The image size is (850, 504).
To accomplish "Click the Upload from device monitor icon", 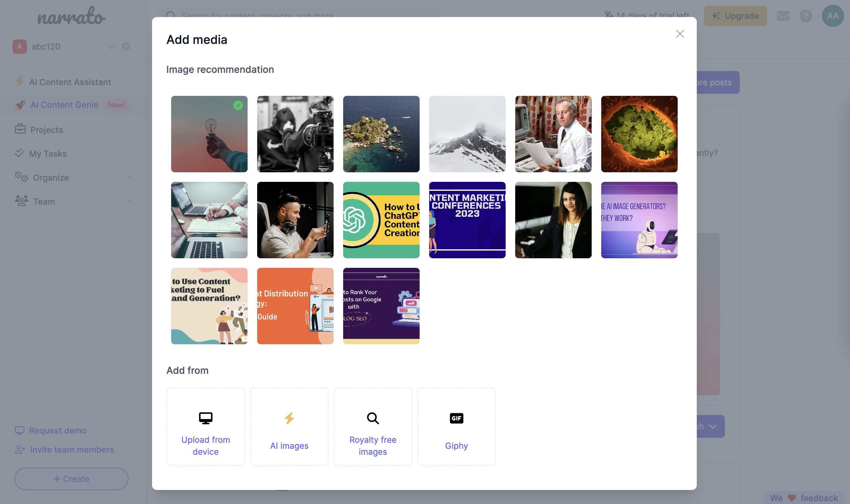I will tap(205, 418).
